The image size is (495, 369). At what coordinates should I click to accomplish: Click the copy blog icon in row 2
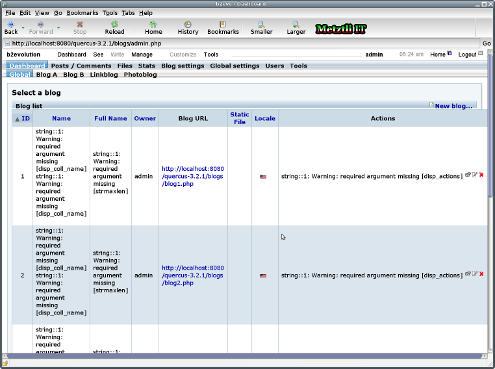click(468, 274)
